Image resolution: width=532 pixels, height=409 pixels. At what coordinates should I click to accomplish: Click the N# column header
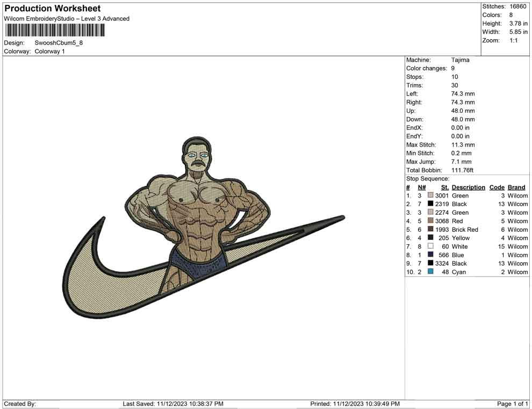[422, 187]
